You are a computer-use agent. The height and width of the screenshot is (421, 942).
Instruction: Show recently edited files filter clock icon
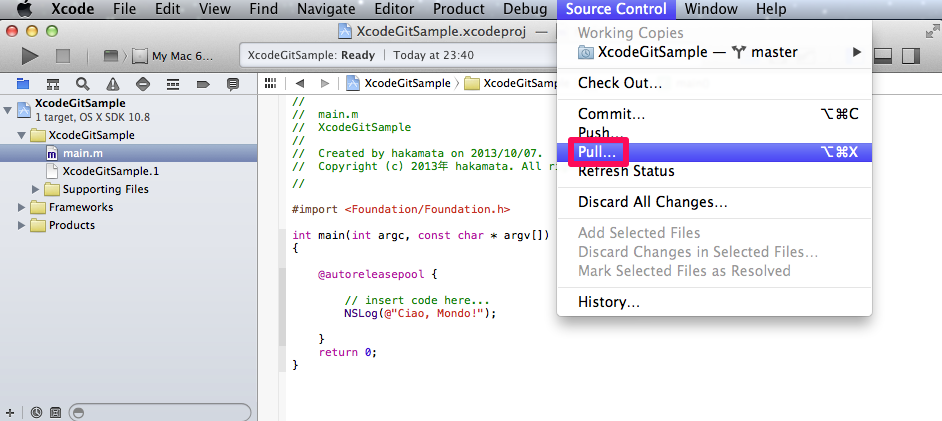tap(36, 411)
